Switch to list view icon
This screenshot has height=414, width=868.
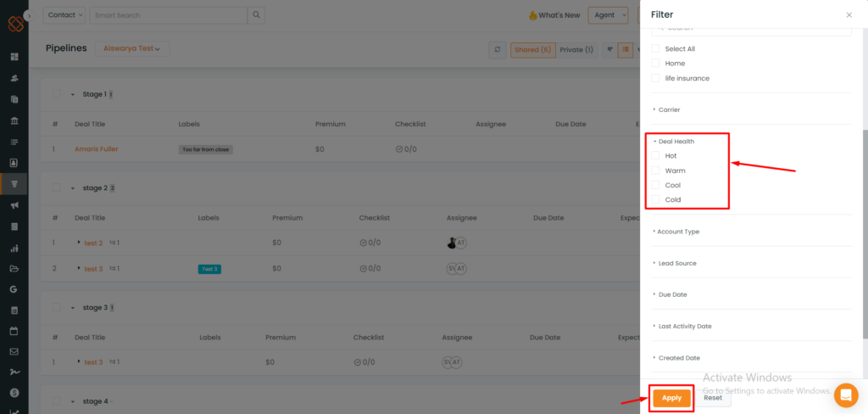[626, 50]
